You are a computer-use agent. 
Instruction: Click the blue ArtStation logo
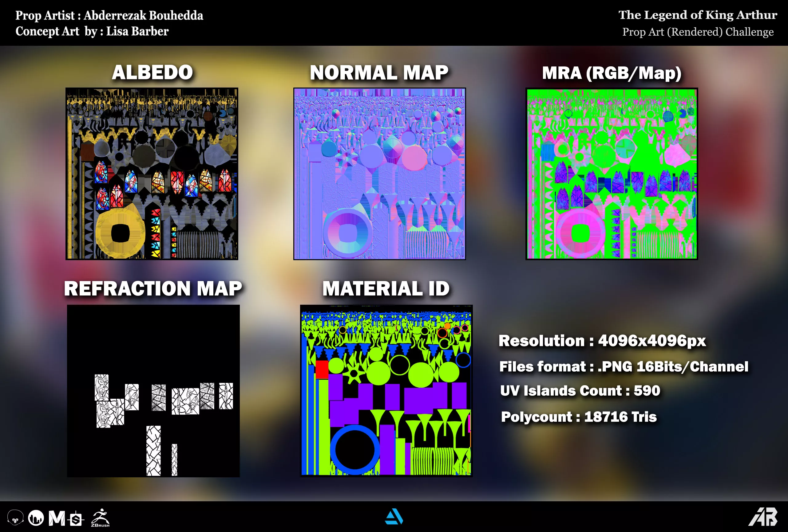coord(394,517)
